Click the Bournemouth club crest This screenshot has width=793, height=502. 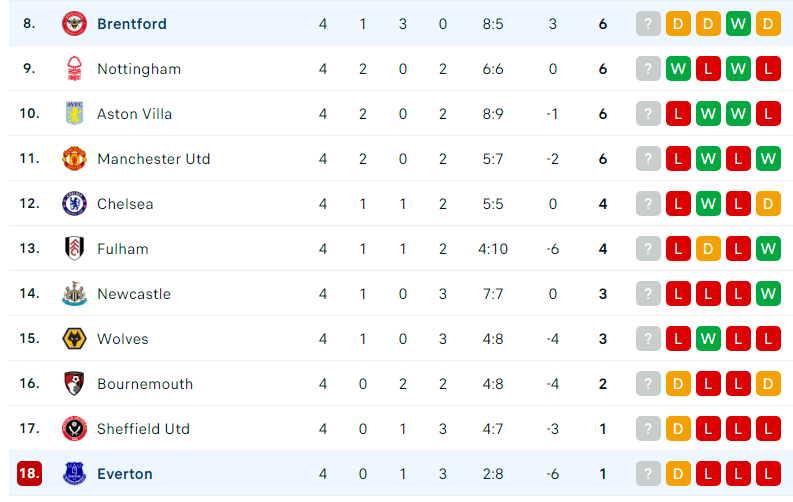click(x=74, y=384)
